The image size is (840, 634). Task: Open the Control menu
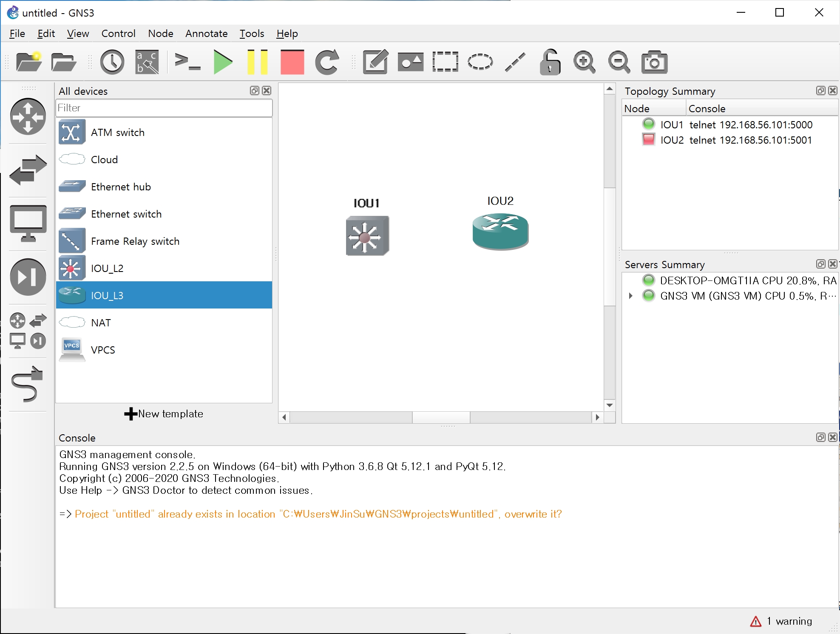coord(118,34)
